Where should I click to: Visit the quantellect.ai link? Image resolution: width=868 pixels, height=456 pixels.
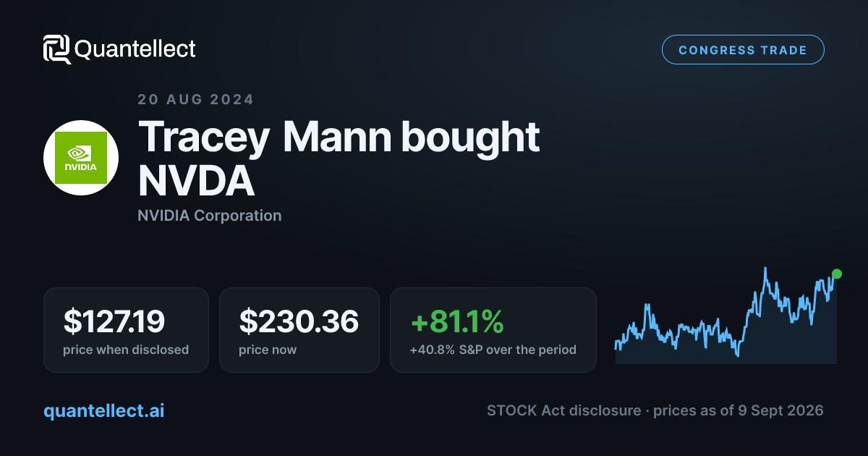coord(104,410)
